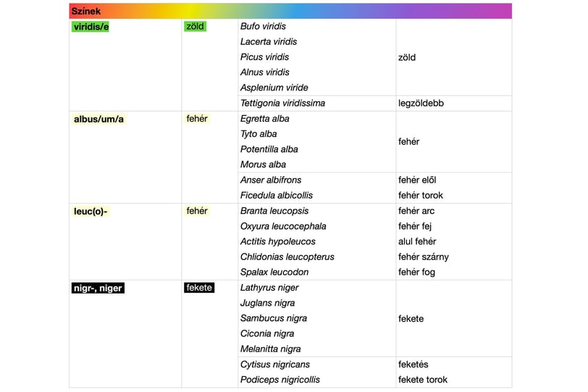
Task: Click the albus/um/a term cell
Action: pos(99,119)
